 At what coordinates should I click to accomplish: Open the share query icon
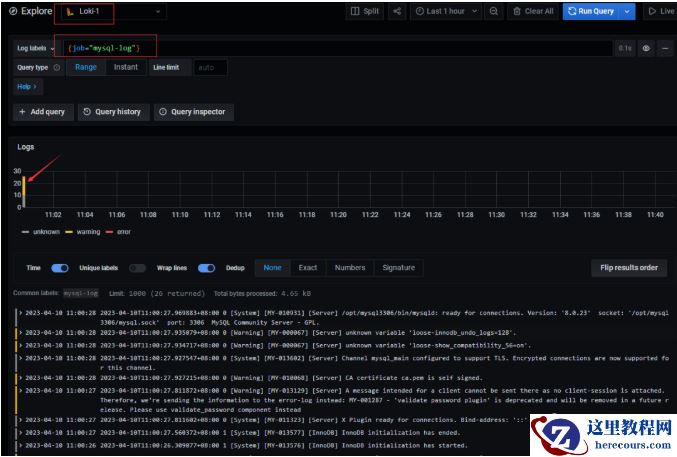pos(397,11)
